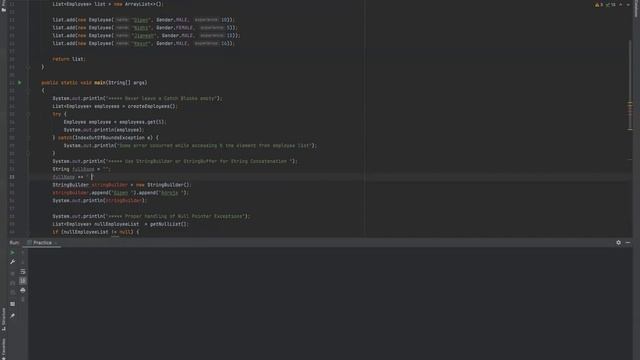Toggle fold marker at createEmployees closing brace
This screenshot has height=360, width=640.
point(28,67)
